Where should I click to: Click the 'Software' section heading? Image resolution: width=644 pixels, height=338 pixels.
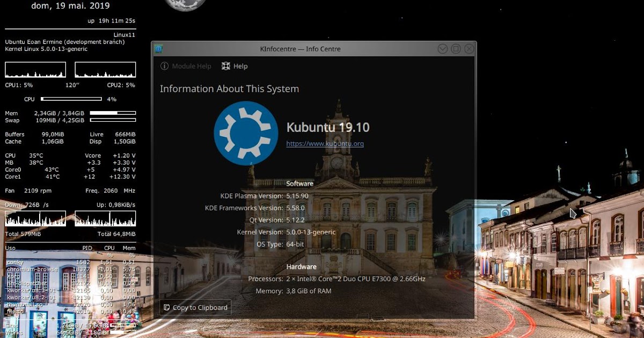pos(300,183)
